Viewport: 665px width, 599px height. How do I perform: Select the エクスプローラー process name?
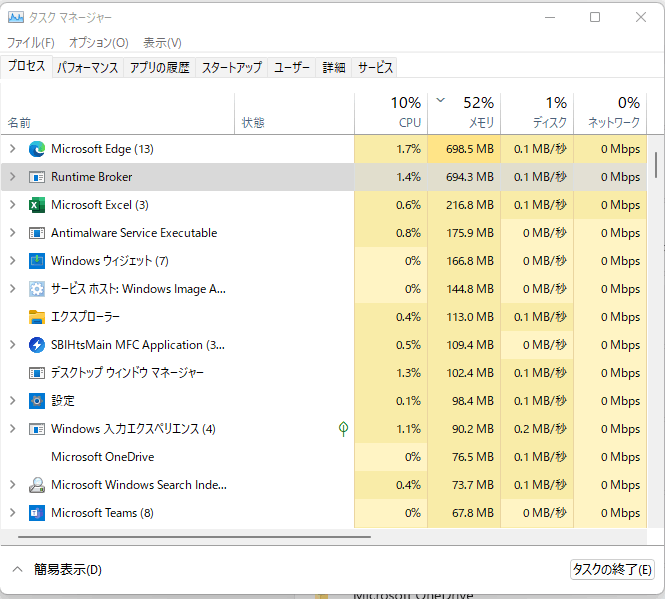(85, 317)
